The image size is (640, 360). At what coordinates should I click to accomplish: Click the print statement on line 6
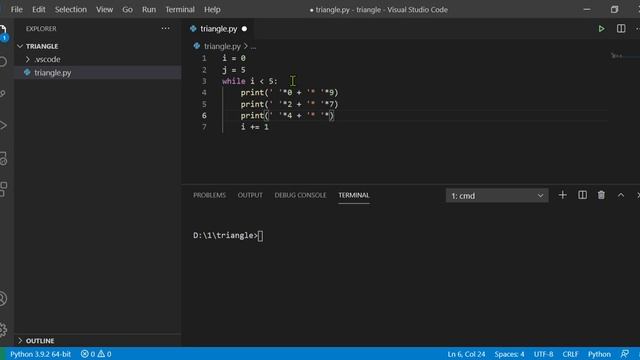[x=287, y=116]
